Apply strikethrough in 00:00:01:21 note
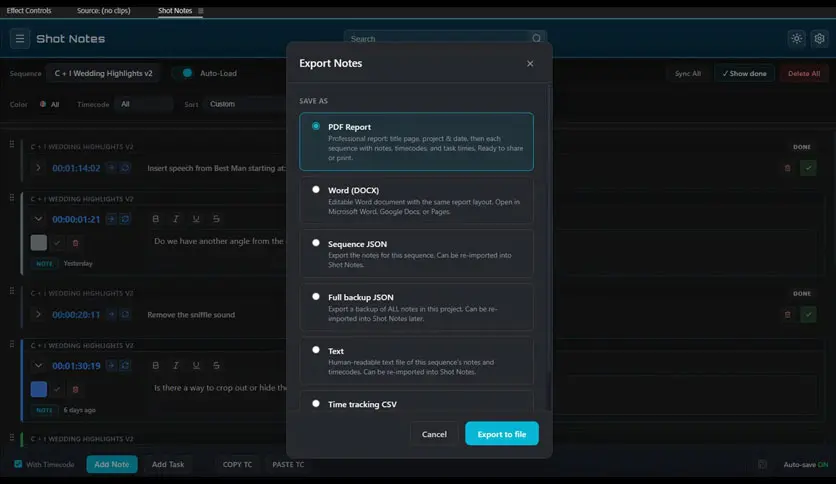 tap(216, 219)
